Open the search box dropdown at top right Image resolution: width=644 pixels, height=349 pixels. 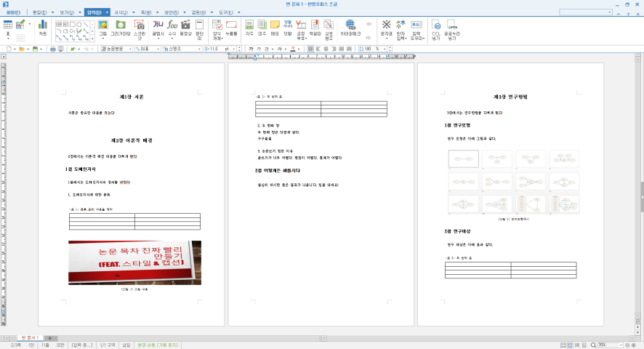pos(610,12)
